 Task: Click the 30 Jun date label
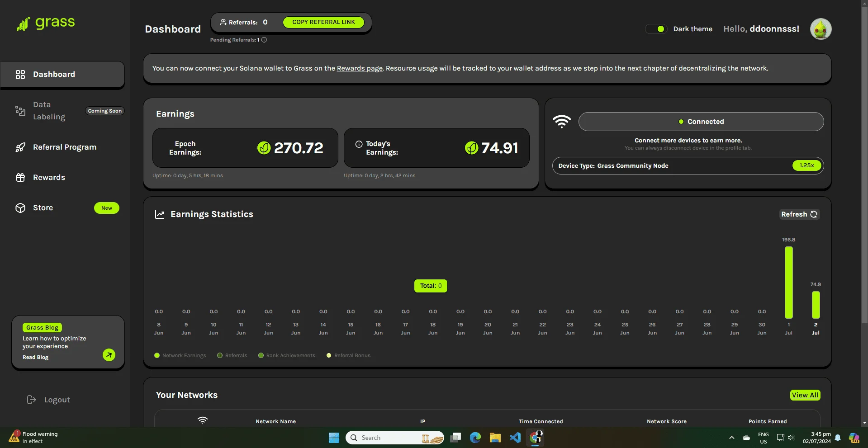(x=762, y=329)
